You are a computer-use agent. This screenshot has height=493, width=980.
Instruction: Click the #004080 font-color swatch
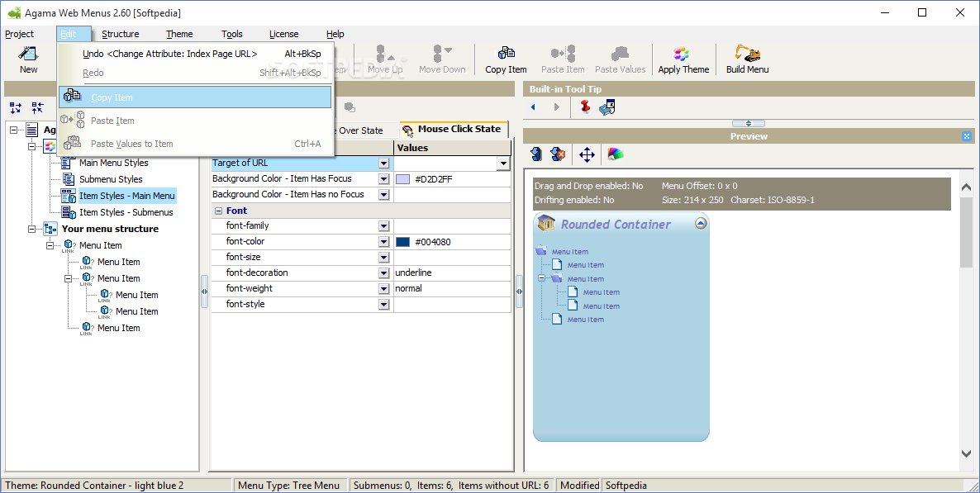[x=402, y=242]
